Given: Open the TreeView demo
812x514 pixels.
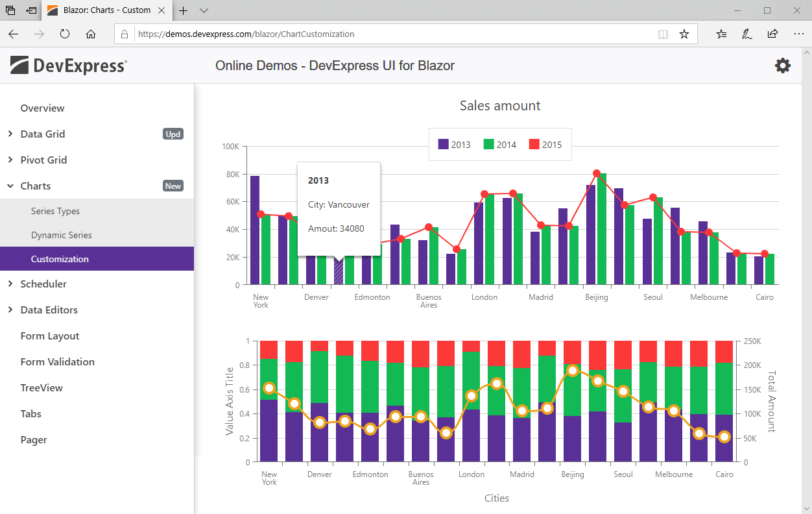Looking at the screenshot, I should pos(42,387).
